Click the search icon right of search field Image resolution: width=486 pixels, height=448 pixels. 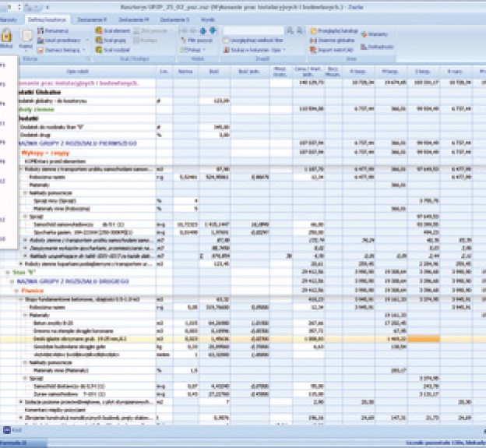tap(290, 30)
